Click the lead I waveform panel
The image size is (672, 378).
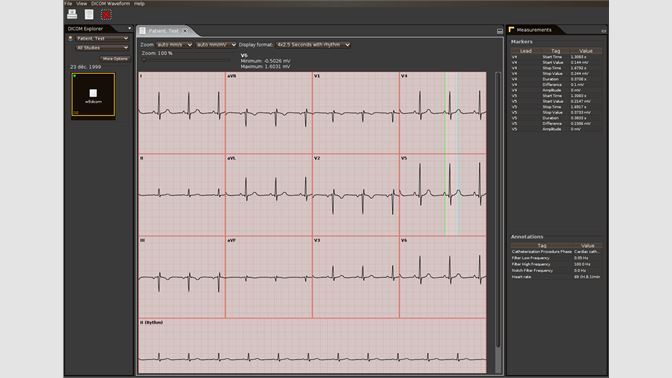point(182,113)
